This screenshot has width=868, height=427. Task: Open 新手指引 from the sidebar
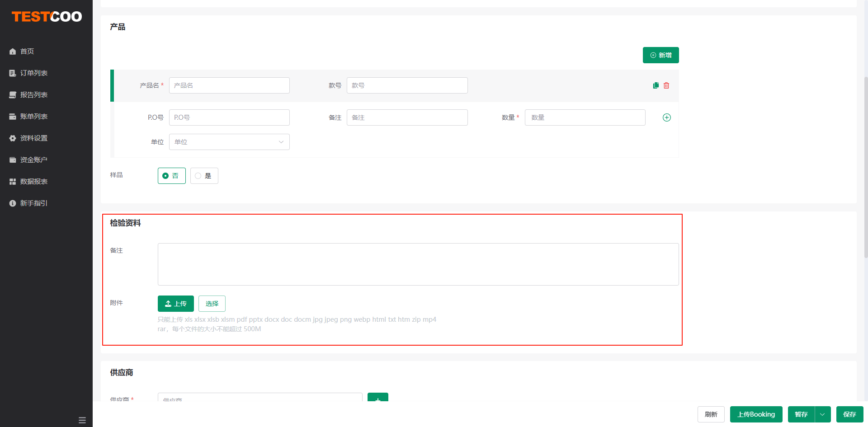click(33, 203)
